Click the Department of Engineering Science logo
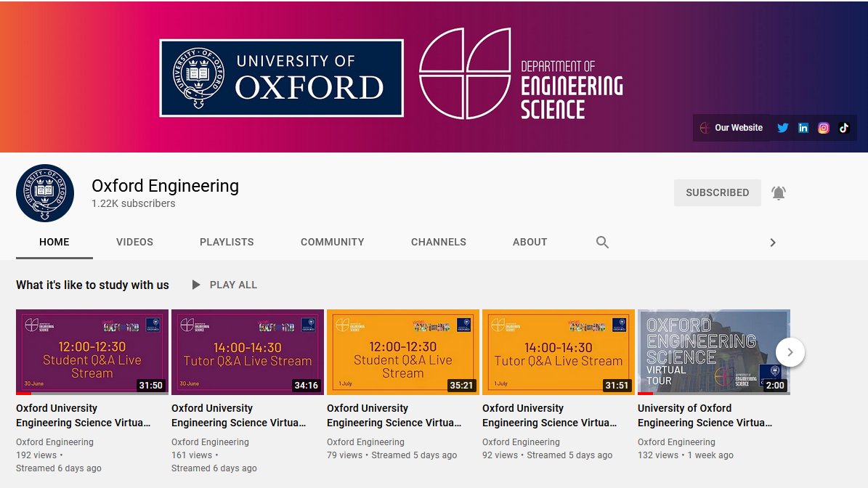Viewport: 868px width, 488px height. (x=522, y=73)
